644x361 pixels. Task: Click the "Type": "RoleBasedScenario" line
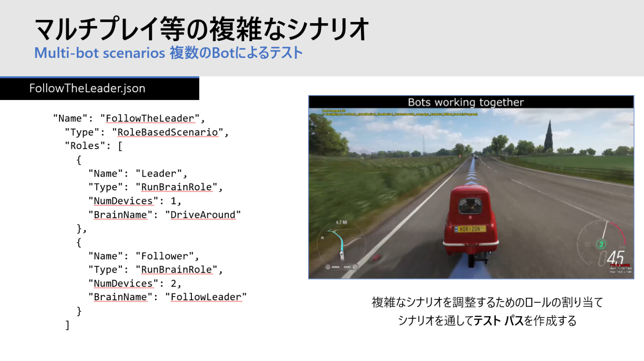coord(147,132)
